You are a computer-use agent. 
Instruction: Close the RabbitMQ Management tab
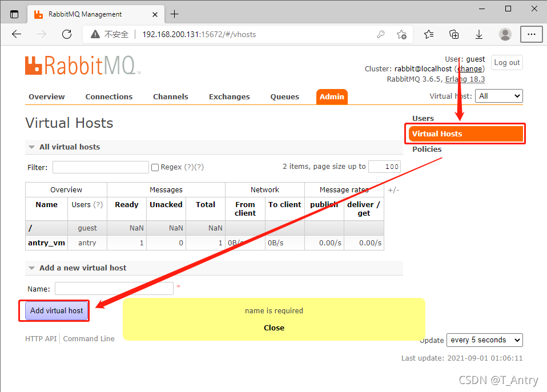tap(155, 14)
